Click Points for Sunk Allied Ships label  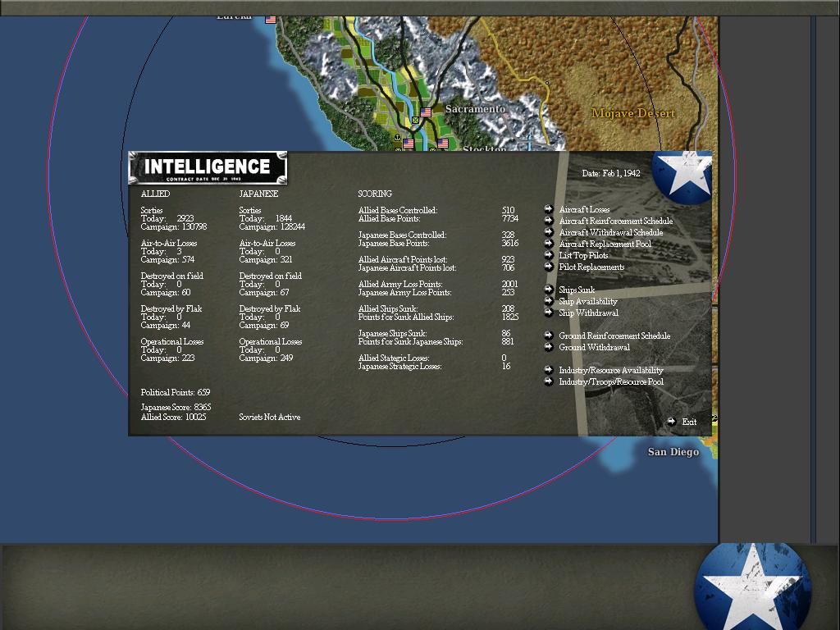pos(406,317)
